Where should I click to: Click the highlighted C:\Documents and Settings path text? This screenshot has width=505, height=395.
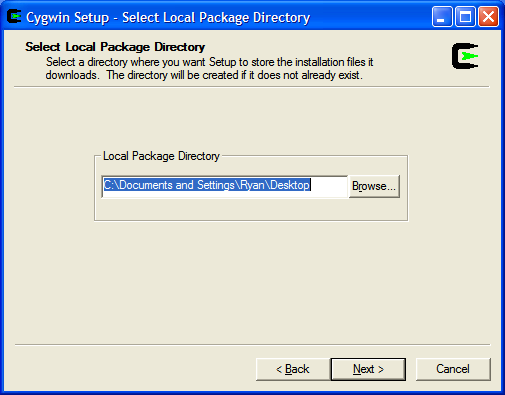tap(169, 185)
